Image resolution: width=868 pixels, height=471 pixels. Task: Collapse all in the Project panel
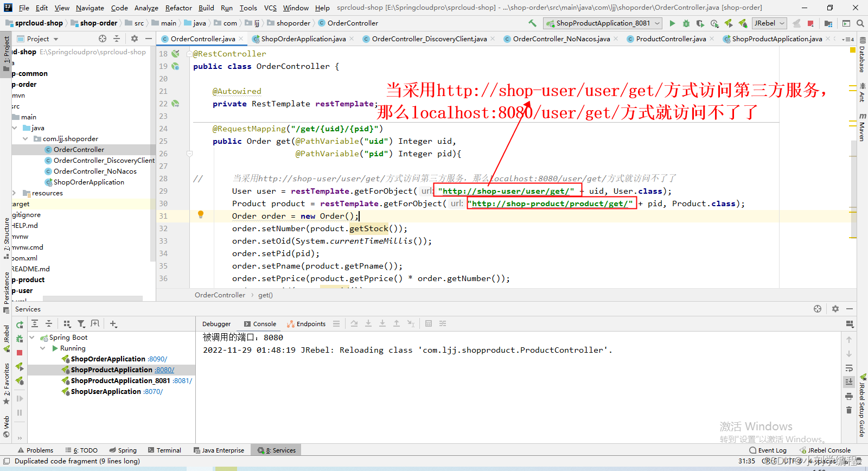tap(117, 39)
